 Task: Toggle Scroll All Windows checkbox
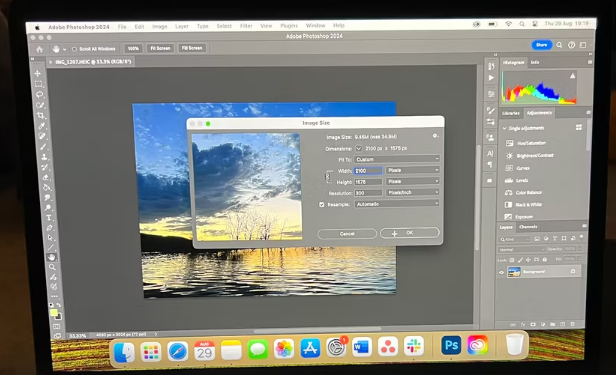[74, 49]
